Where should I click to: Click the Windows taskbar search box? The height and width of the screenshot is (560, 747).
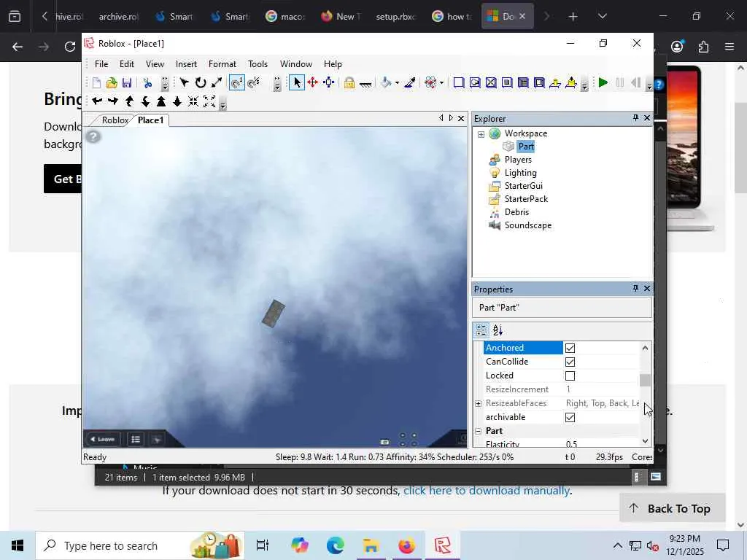[140, 545]
